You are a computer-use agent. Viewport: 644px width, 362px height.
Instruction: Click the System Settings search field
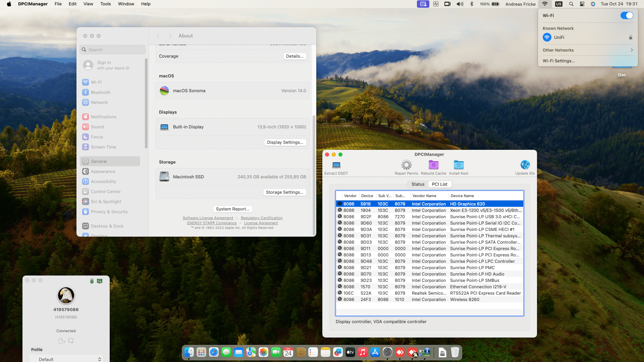[112, 50]
